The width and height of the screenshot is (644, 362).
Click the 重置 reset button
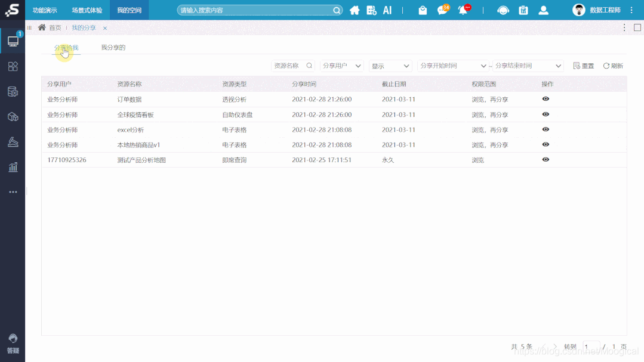(x=584, y=66)
